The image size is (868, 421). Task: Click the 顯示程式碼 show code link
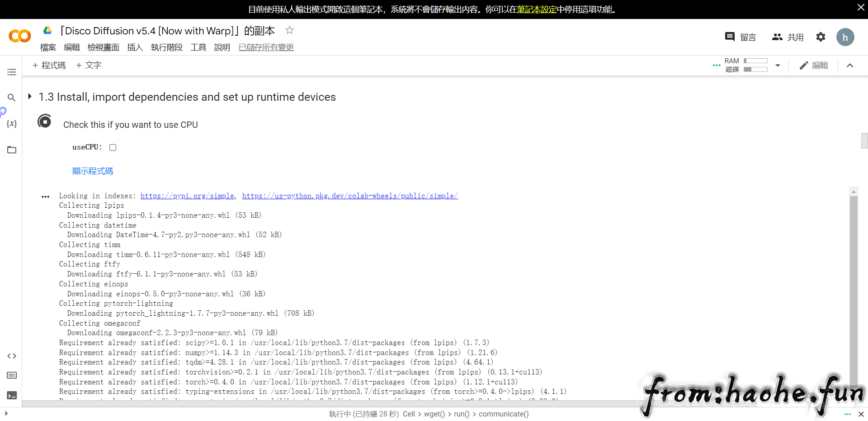click(93, 171)
